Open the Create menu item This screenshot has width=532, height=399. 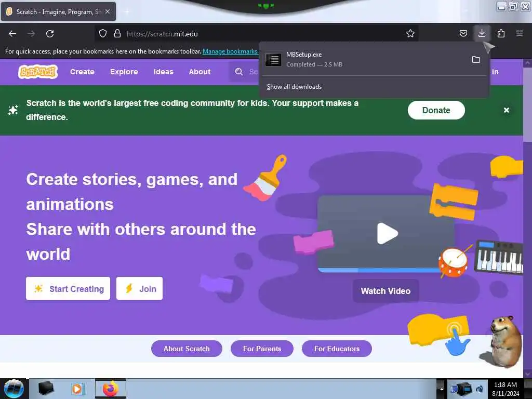[82, 72]
